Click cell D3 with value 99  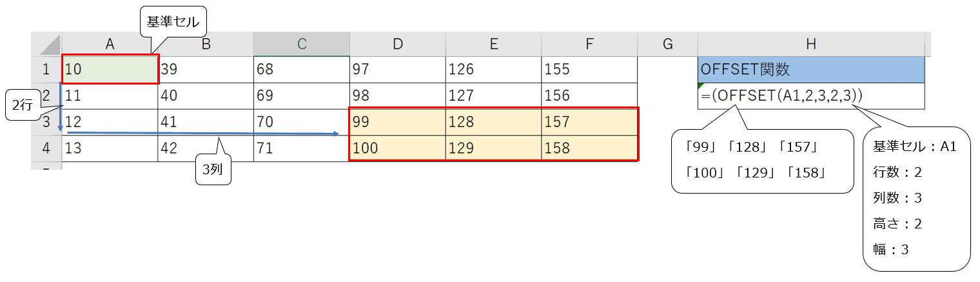[397, 123]
